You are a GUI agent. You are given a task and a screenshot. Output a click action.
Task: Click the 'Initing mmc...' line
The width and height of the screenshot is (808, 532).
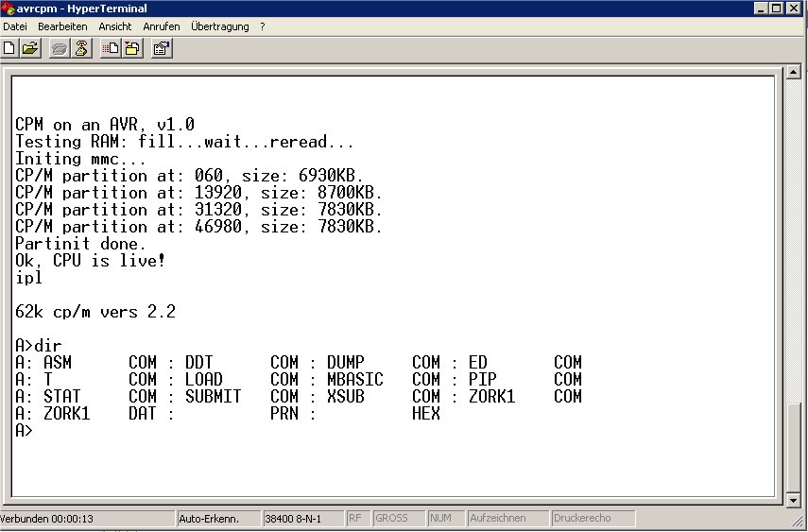80,158
